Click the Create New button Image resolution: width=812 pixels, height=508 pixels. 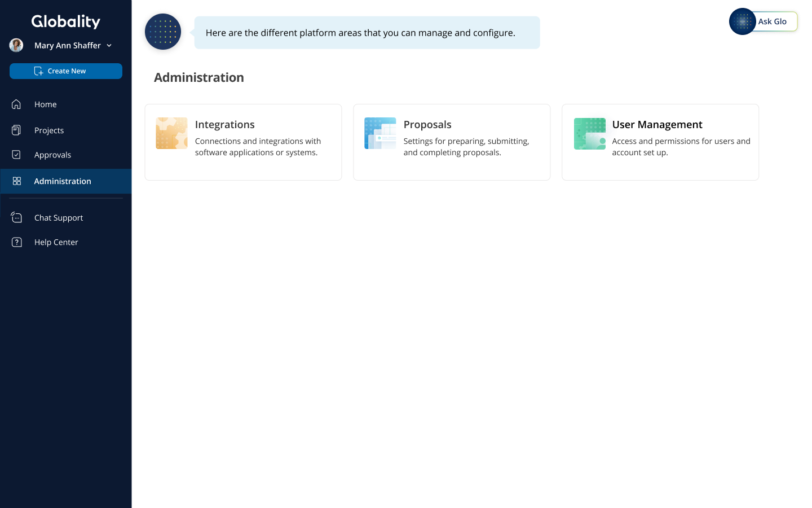[x=66, y=71]
